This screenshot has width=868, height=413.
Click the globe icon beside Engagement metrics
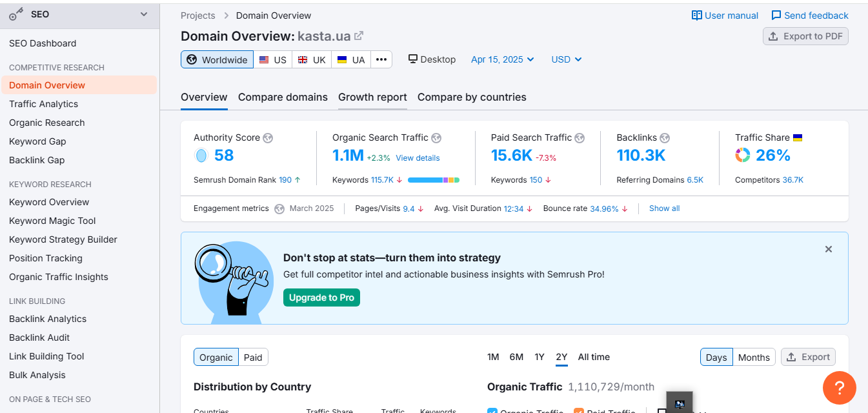[x=279, y=208]
